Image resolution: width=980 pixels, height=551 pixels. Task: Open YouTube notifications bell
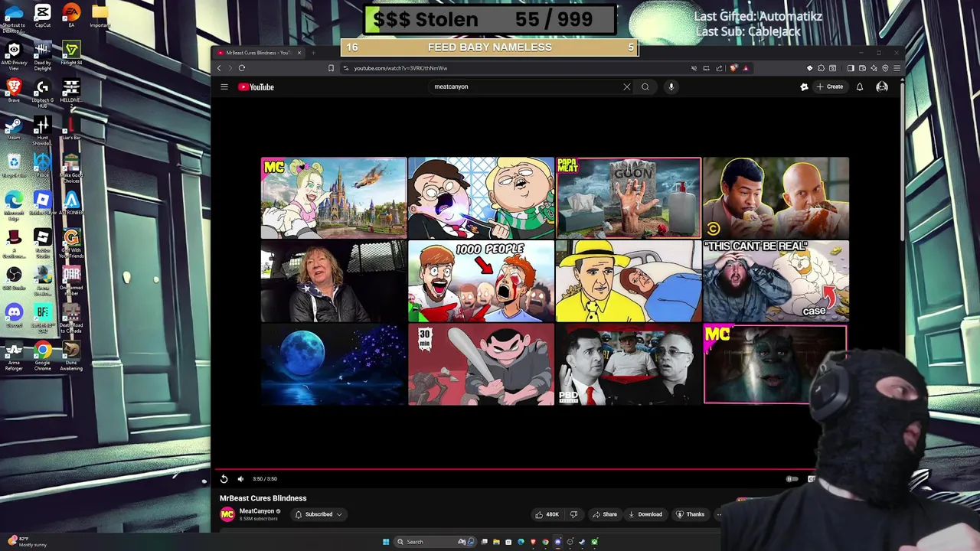860,86
